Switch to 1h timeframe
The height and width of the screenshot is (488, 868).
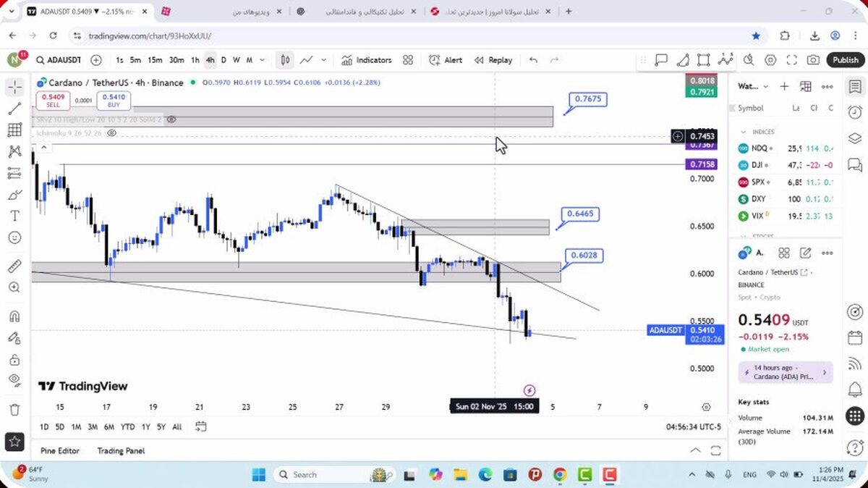195,60
